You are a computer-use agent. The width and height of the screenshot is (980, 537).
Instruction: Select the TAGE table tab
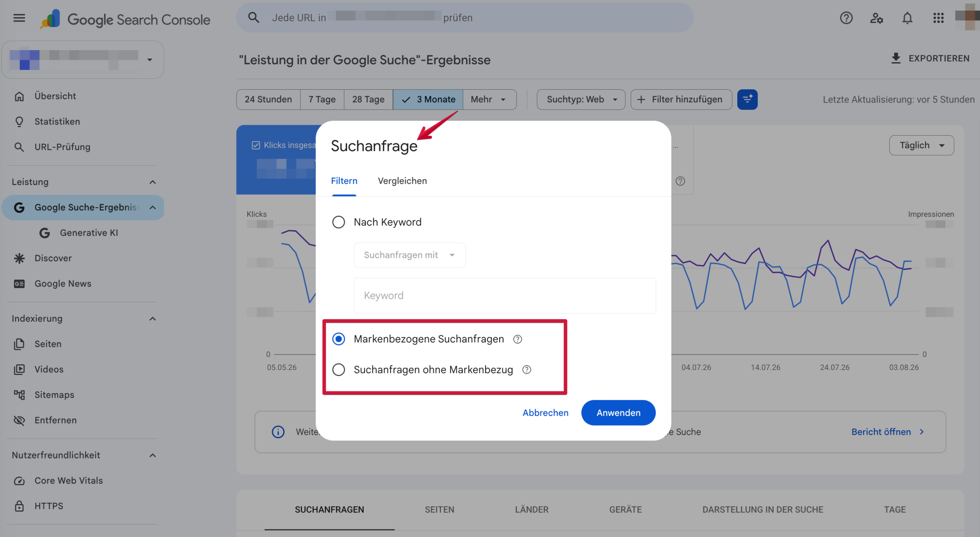(x=895, y=510)
